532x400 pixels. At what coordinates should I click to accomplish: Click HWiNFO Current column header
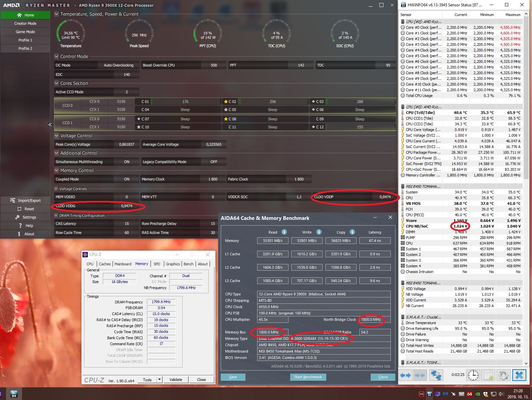point(456,15)
